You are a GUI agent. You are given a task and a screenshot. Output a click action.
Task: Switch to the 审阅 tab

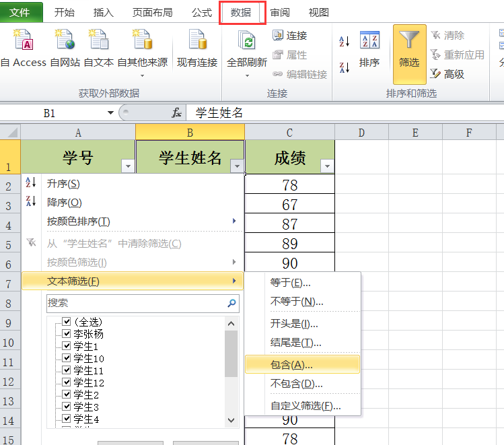[x=280, y=13]
